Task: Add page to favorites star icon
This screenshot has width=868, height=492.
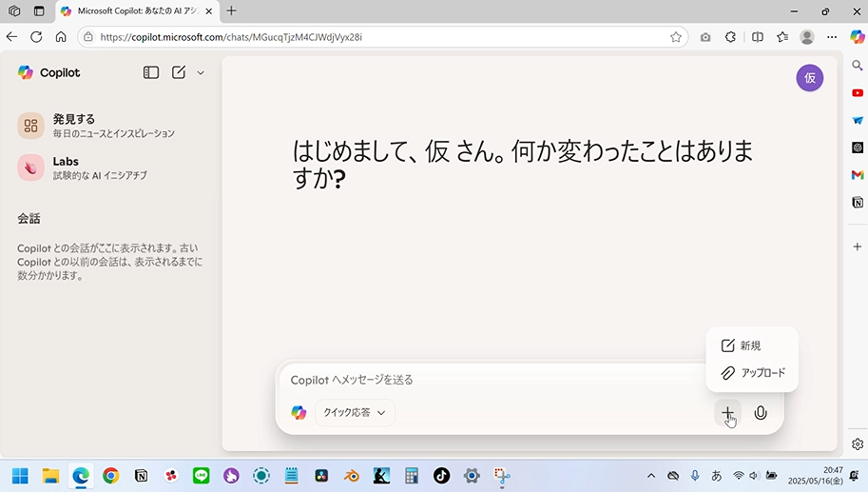Action: tap(676, 37)
